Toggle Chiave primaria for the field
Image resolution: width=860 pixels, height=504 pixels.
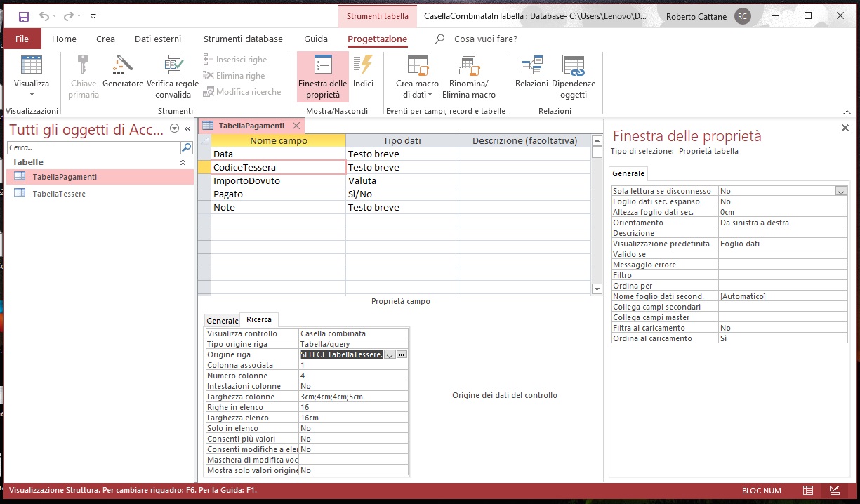tap(84, 77)
